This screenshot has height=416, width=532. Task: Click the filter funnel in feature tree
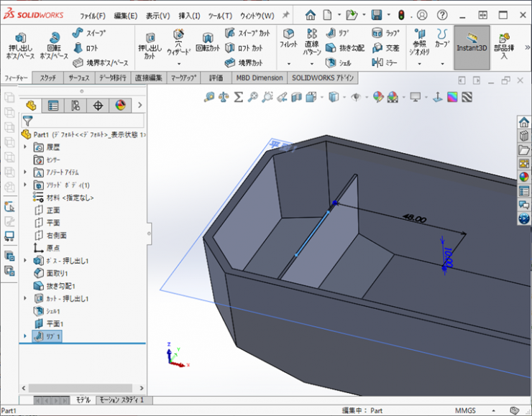point(27,121)
